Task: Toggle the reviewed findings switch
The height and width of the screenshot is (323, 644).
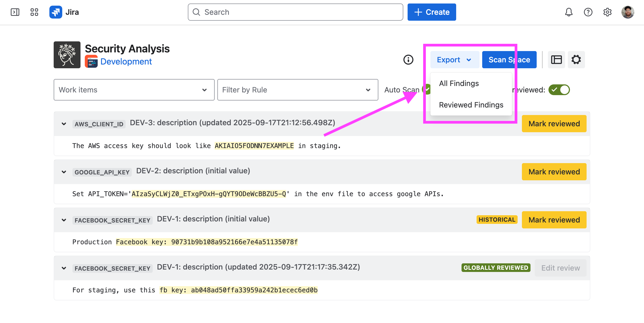Action: pos(559,90)
